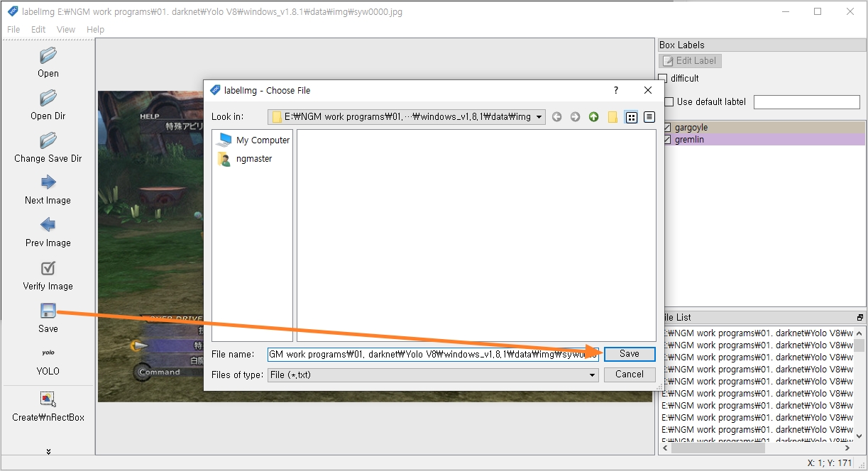Screen dimensions: 868x471
Task: Open the Help menu
Action: 95,30
